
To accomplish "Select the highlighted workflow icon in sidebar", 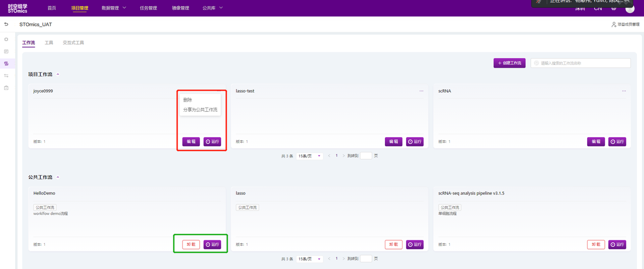I will pyautogui.click(x=6, y=63).
